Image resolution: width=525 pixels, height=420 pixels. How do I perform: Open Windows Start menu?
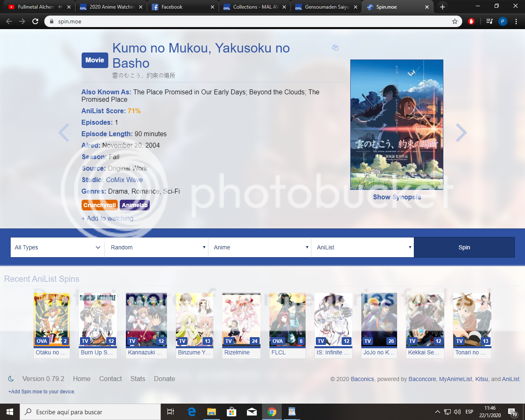click(10, 412)
